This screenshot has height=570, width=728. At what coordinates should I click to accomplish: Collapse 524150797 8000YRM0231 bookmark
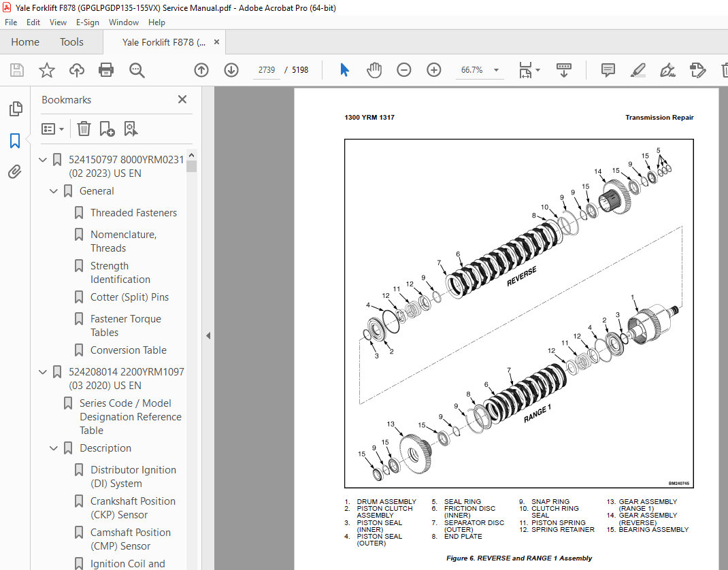click(x=43, y=160)
